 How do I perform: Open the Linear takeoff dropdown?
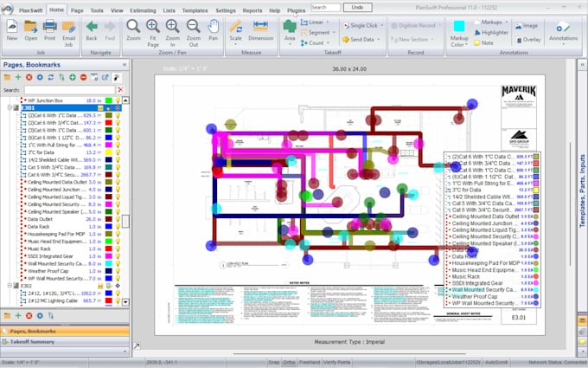328,23
